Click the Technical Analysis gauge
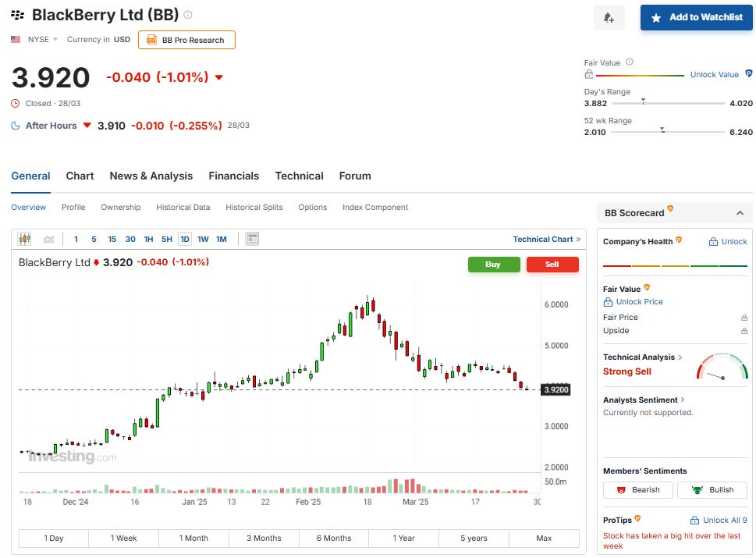Viewport: 756px width, 558px height. tap(722, 367)
